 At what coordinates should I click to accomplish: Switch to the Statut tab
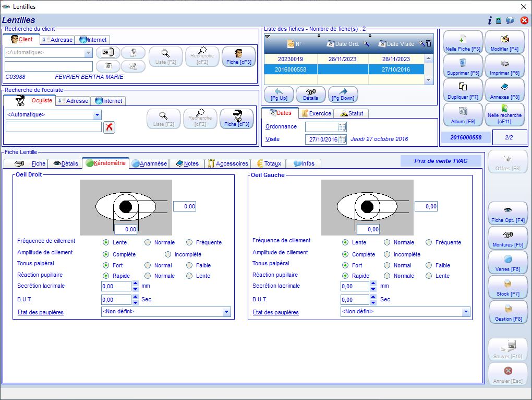click(x=351, y=113)
